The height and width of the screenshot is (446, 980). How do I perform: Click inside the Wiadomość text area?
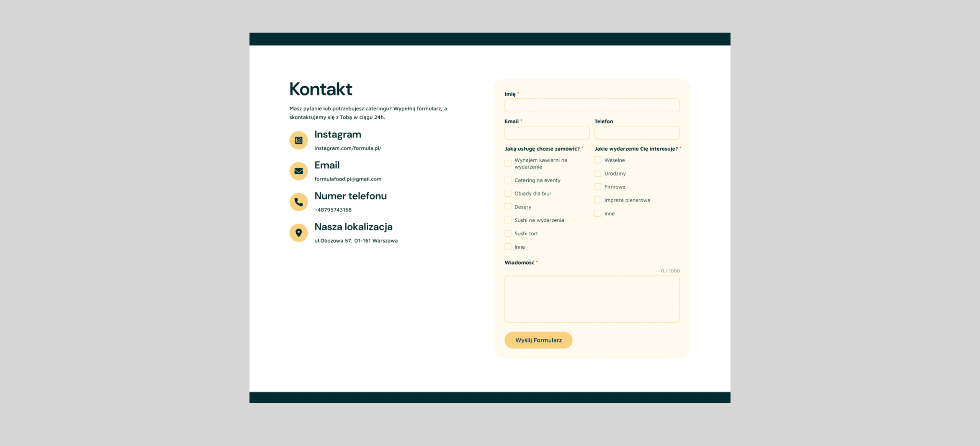tap(592, 299)
